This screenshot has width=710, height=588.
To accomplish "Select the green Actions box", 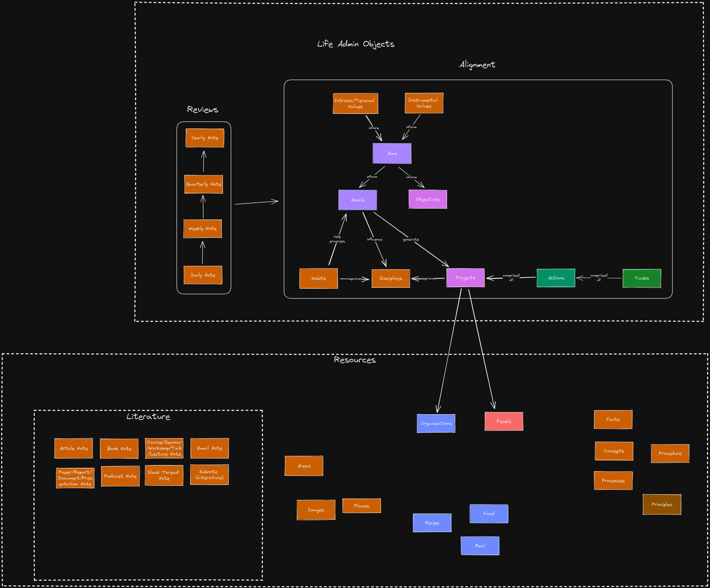I will (556, 278).
